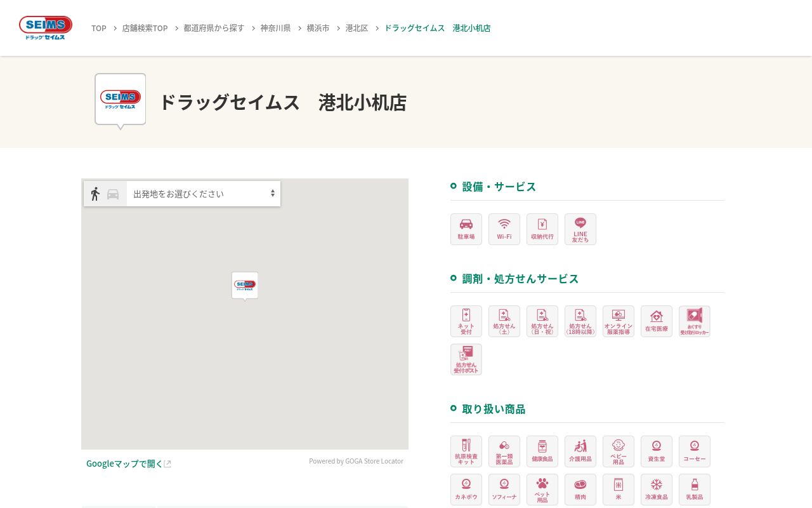Screen dimensions: 812x508
Task: Open the 都道府県から探す breadcrumb
Action: pyautogui.click(x=214, y=28)
